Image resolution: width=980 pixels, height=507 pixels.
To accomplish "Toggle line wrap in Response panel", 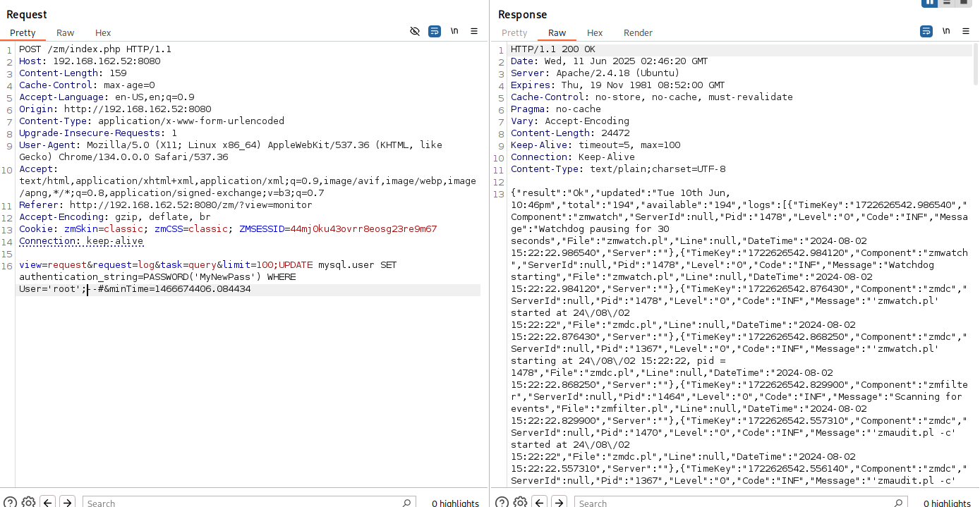I will (x=926, y=32).
